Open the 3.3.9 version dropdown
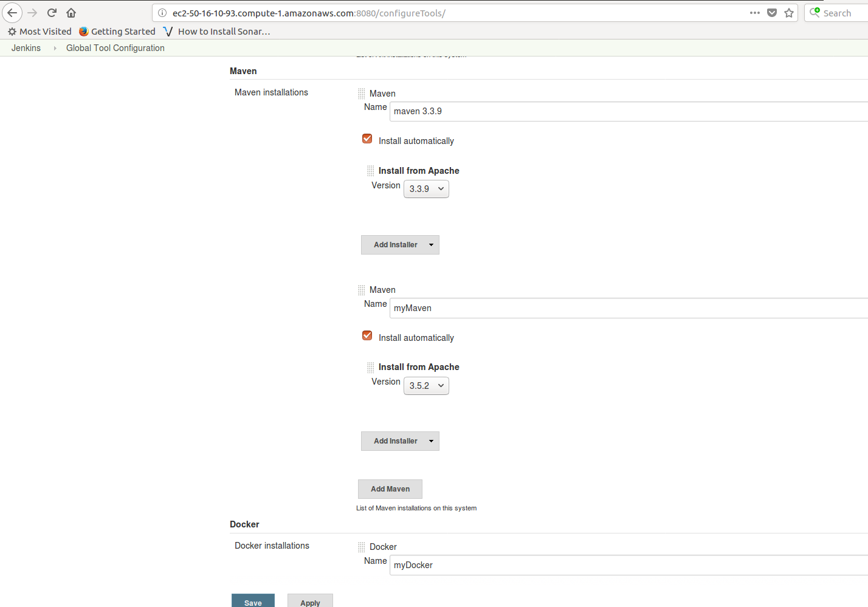The width and height of the screenshot is (868, 607). coord(426,189)
